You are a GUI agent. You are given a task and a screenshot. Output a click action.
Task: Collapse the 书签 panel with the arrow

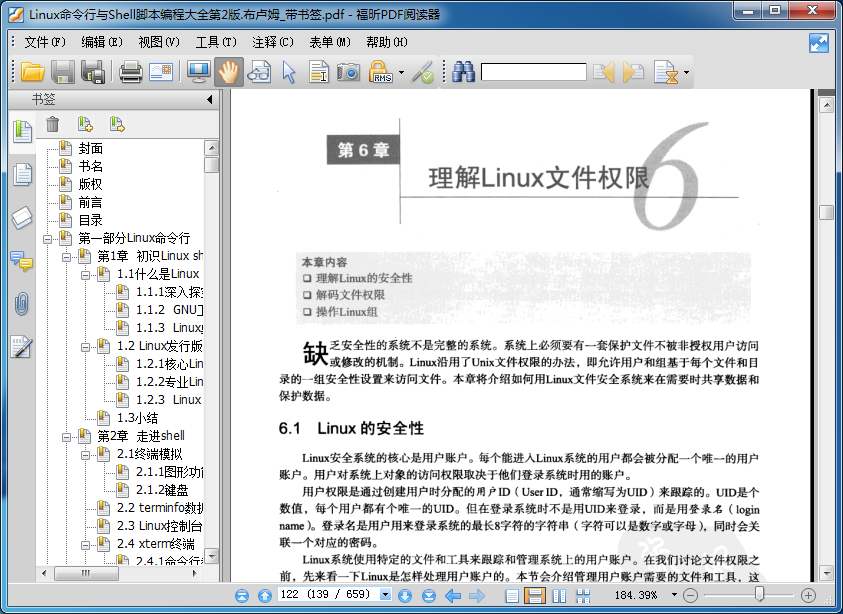210,99
